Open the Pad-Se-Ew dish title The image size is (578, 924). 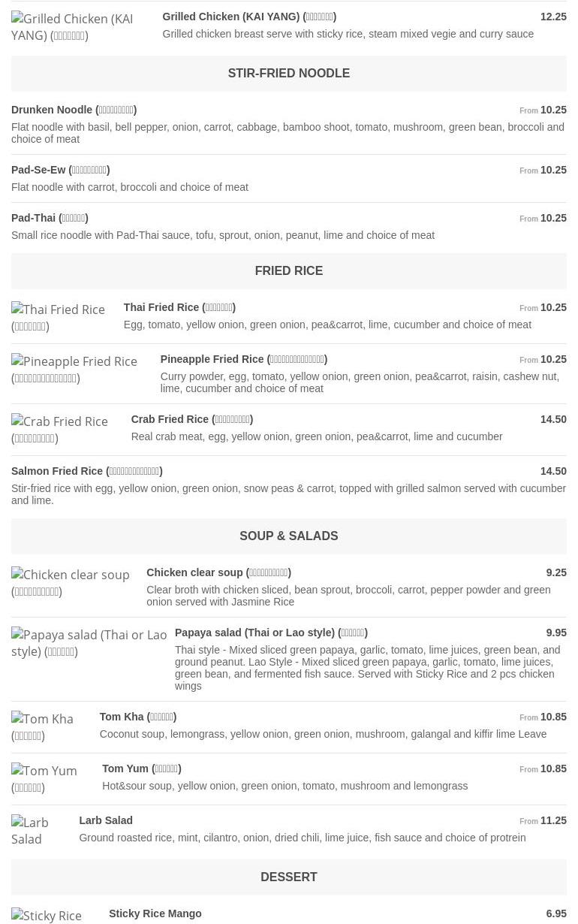(60, 170)
